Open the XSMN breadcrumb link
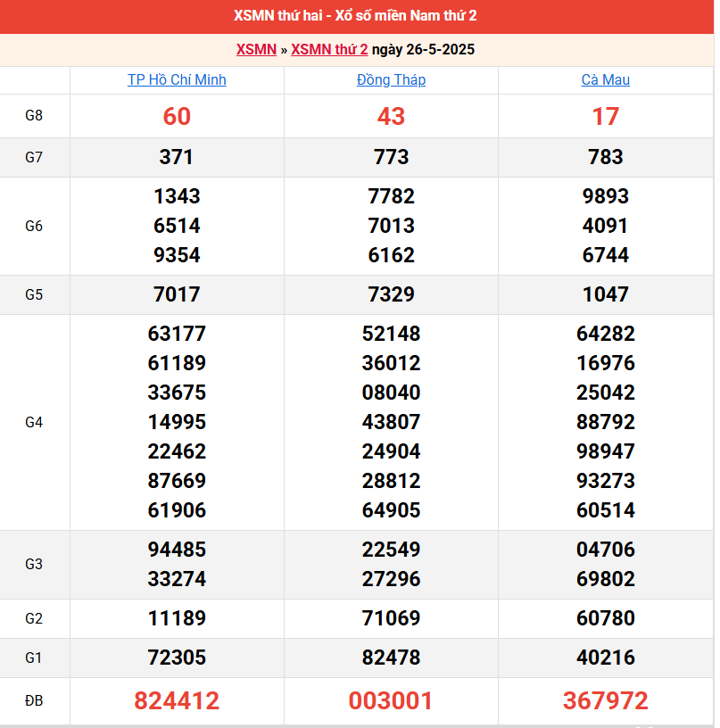 (256, 49)
